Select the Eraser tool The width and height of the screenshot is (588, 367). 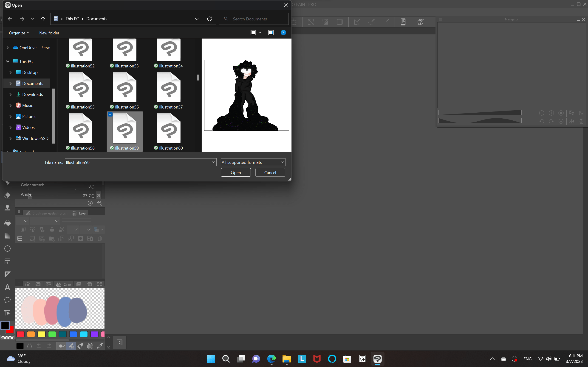[7, 195]
